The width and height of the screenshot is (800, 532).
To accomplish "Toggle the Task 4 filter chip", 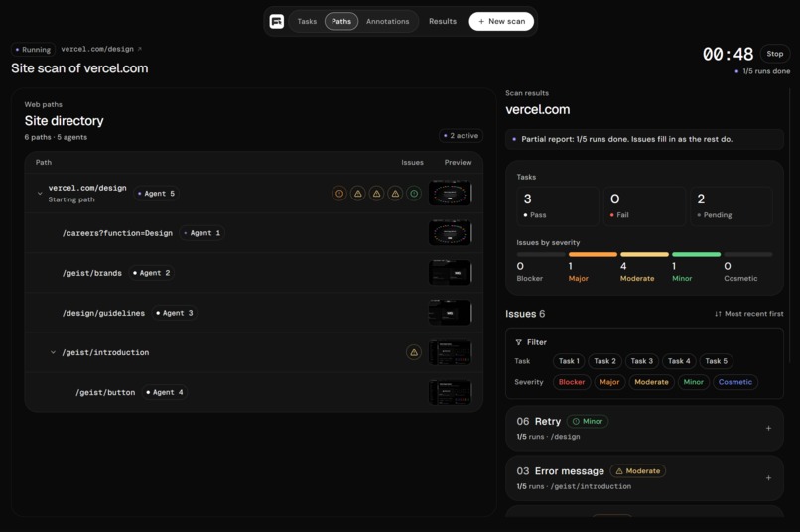I will pos(679,361).
